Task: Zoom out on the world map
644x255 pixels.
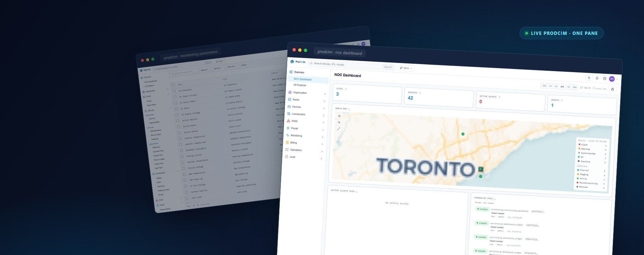Action: tap(339, 122)
